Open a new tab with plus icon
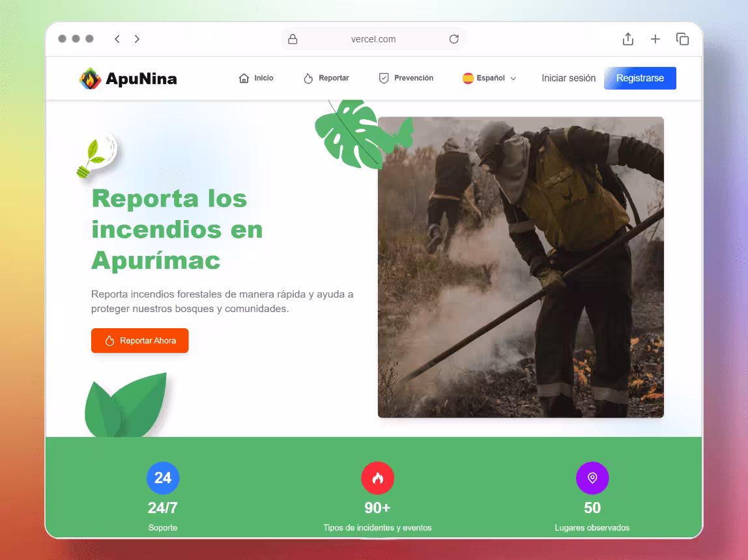 (655, 39)
